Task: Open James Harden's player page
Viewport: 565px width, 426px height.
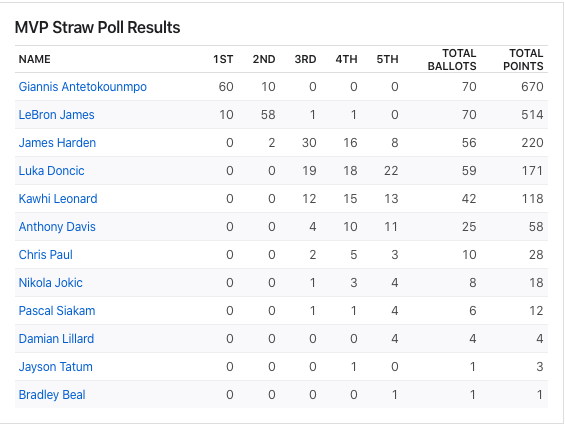Action: tap(57, 143)
